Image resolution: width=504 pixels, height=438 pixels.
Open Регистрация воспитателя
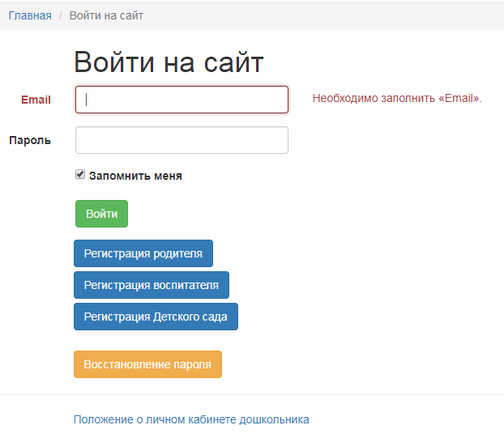point(152,285)
